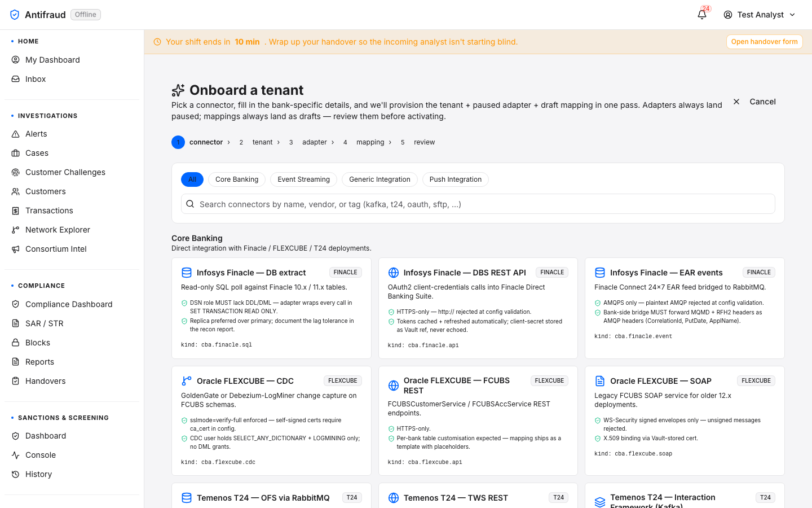812x508 pixels.
Task: Select Oracle FLEXCUBE — FCUBS REST card
Action: 478,421
